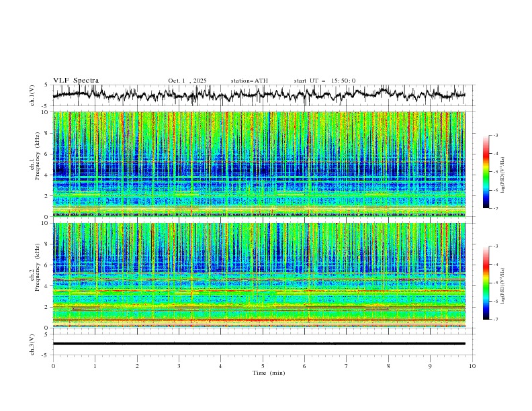
Task: Click the ch.3 flat voltage trace
Action: tap(259, 344)
